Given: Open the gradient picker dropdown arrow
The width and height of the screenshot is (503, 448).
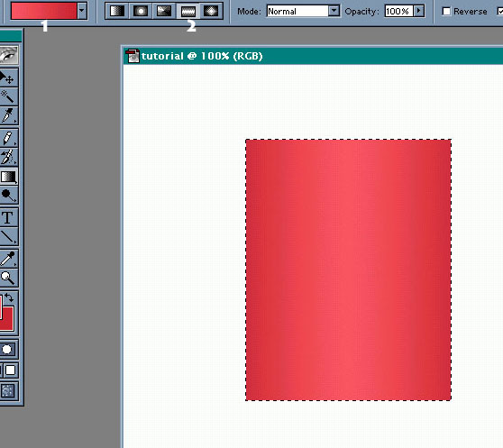Looking at the screenshot, I should (x=82, y=11).
